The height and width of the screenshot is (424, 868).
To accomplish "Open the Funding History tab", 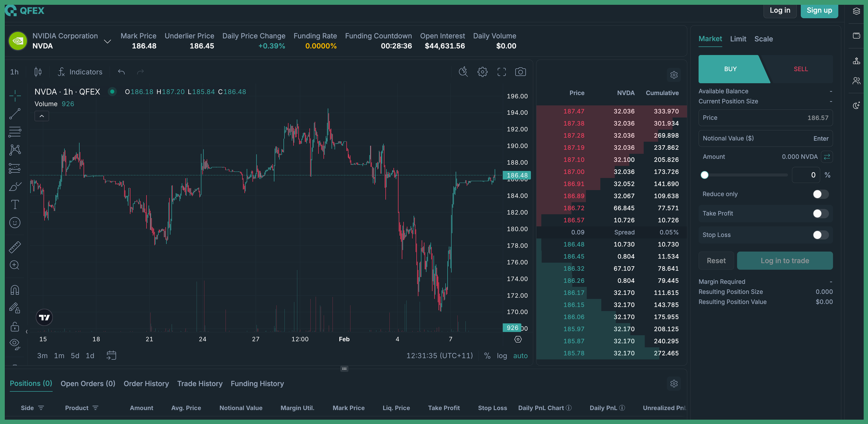I will coord(257,384).
